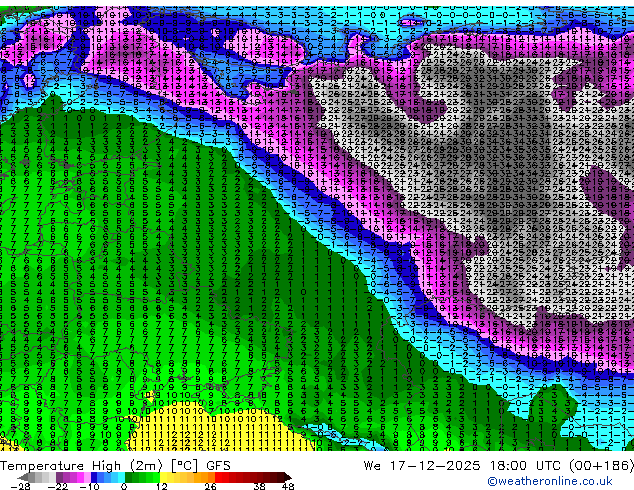The width and height of the screenshot is (634, 490).
Task: Select the 'We 17-12-2025 18:00 UTC (00+186)' timestamp
Action: [499, 466]
